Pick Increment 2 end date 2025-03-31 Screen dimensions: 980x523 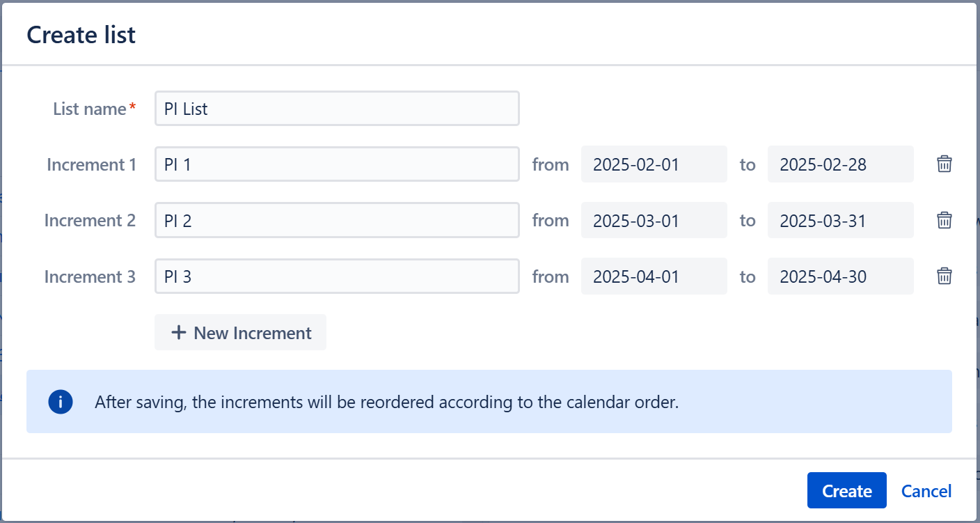tap(840, 221)
